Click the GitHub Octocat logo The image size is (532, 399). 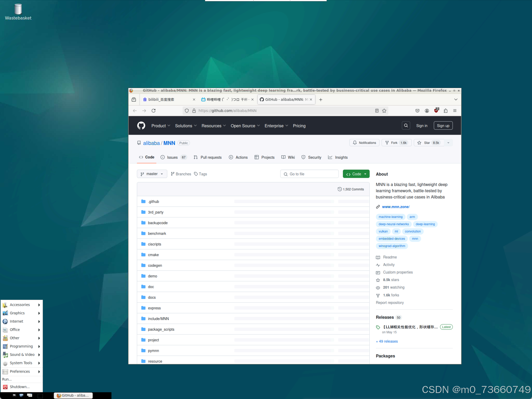[x=141, y=126]
